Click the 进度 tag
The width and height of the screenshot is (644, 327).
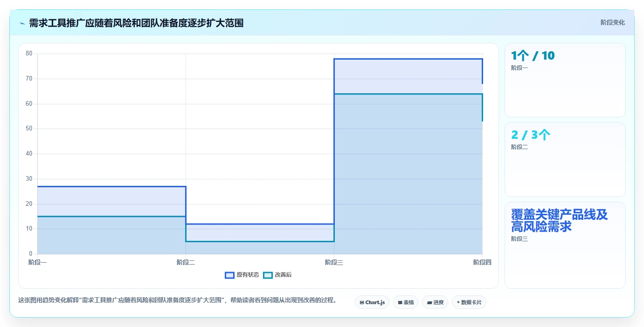435,302
